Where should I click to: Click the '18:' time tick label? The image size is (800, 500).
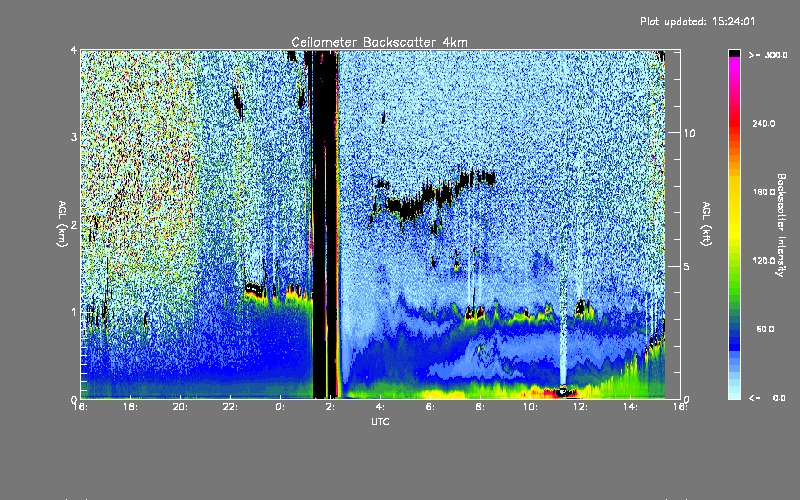pos(131,407)
